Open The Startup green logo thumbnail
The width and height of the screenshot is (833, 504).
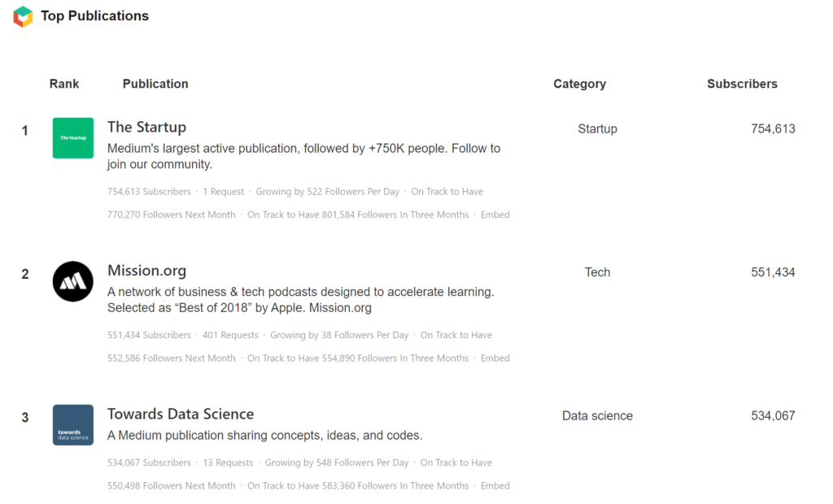(72, 138)
